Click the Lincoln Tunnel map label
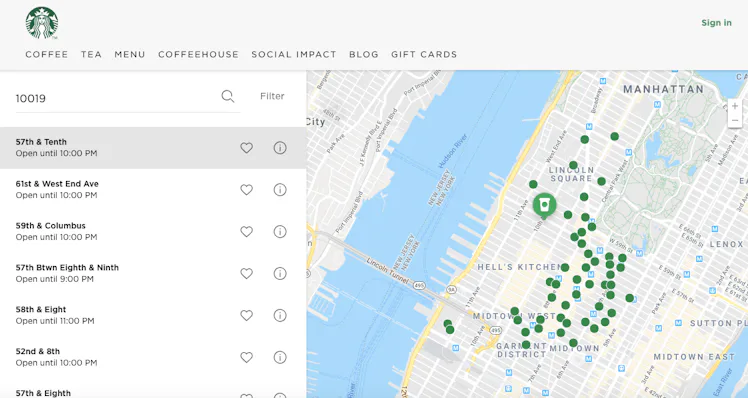The height and width of the screenshot is (398, 748). click(x=387, y=272)
